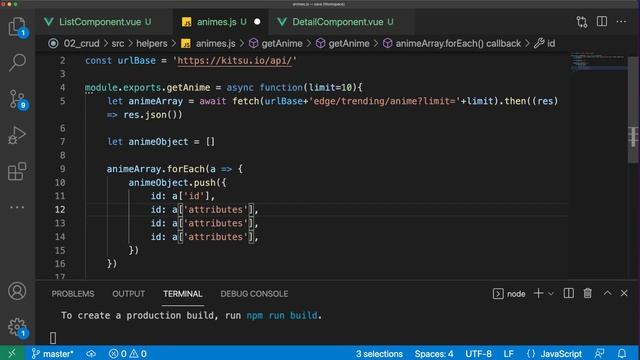Split the editor to the right

[x=602, y=22]
